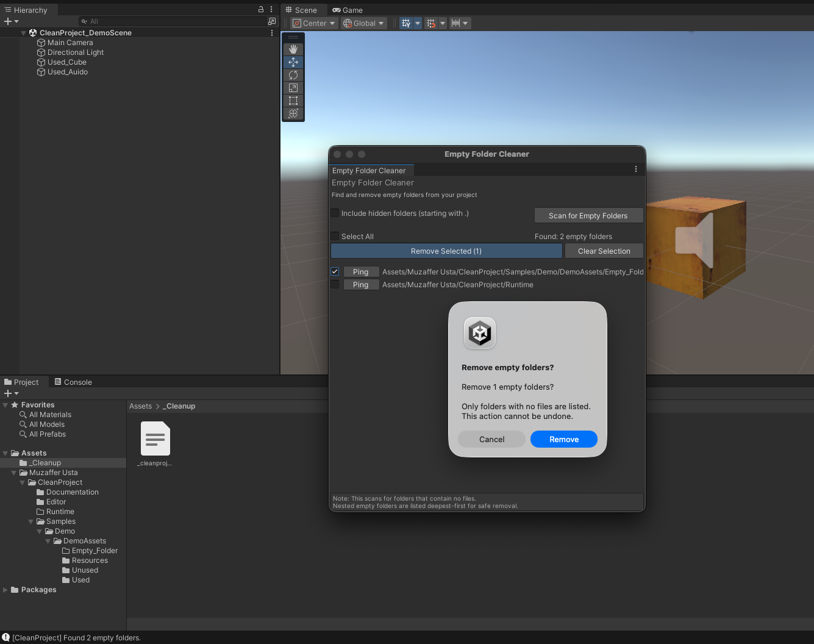814x644 pixels.
Task: Click the console info icon in status bar
Action: click(6, 637)
